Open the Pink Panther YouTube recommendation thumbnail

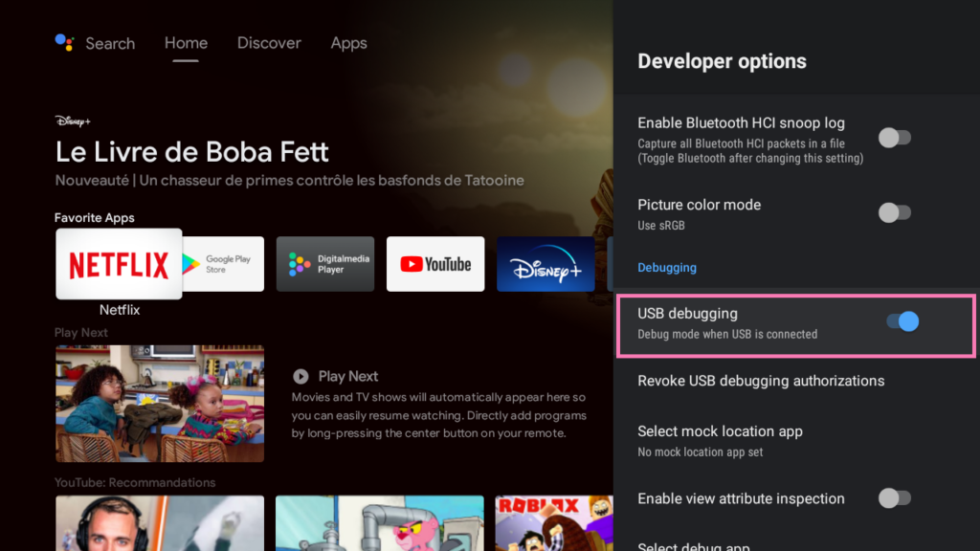pyautogui.click(x=380, y=523)
